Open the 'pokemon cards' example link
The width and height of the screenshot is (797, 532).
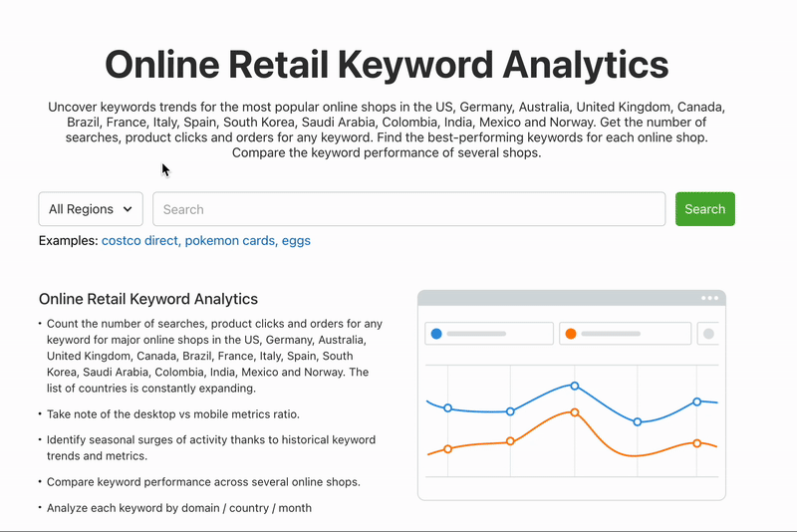coord(230,241)
